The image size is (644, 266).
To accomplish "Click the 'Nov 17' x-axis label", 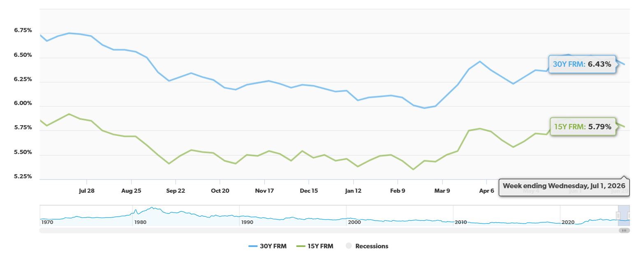I will tap(264, 191).
